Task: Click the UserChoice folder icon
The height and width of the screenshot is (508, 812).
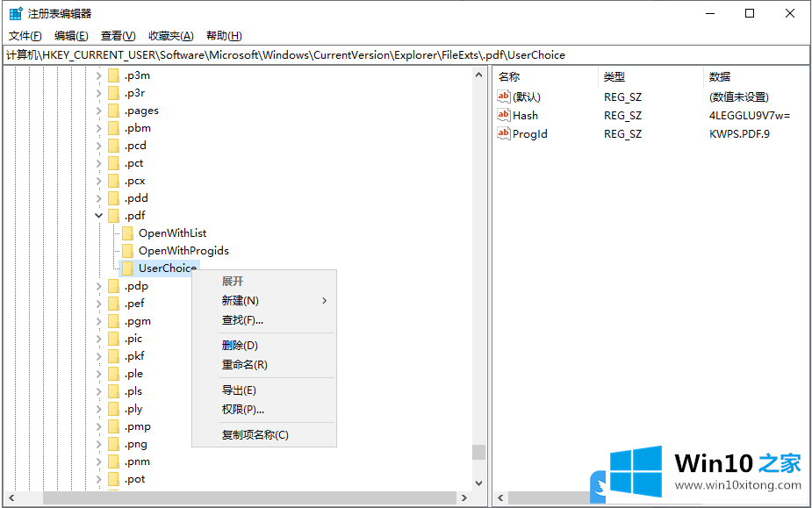Action: pos(127,268)
